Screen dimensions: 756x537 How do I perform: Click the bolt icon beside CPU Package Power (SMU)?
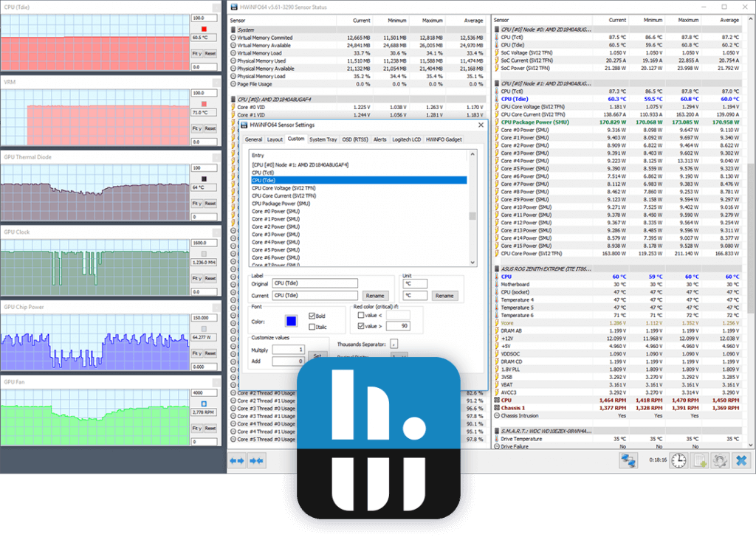point(497,122)
